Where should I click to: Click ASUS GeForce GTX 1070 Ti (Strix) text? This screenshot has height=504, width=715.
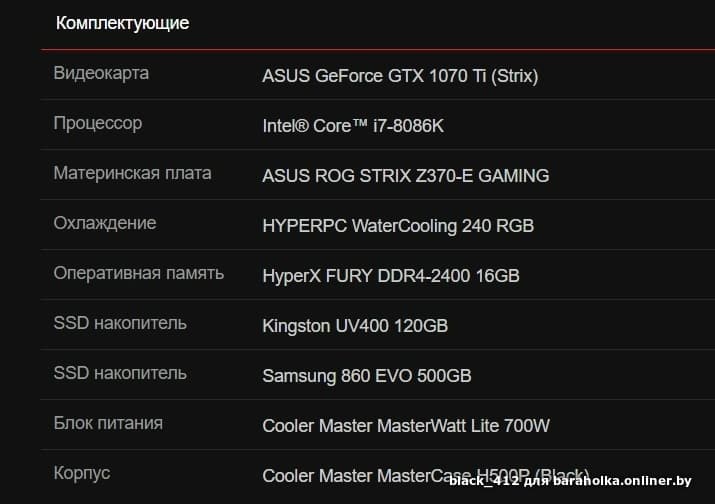pos(400,76)
